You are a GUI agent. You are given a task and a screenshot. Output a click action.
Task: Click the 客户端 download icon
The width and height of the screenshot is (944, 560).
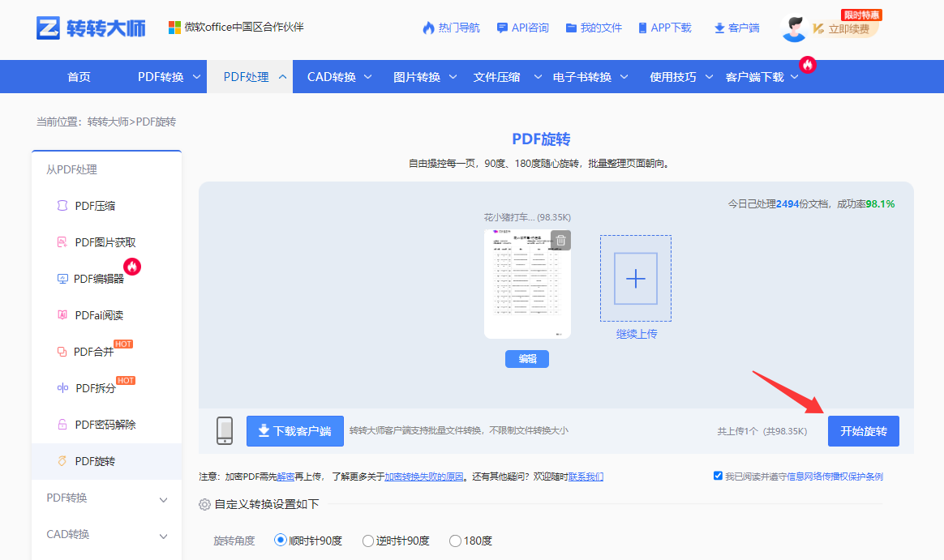[719, 28]
